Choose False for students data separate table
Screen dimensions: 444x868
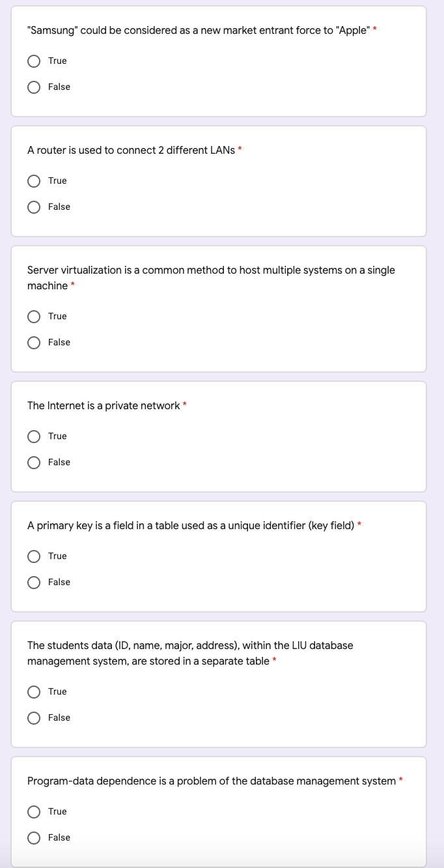click(x=34, y=717)
